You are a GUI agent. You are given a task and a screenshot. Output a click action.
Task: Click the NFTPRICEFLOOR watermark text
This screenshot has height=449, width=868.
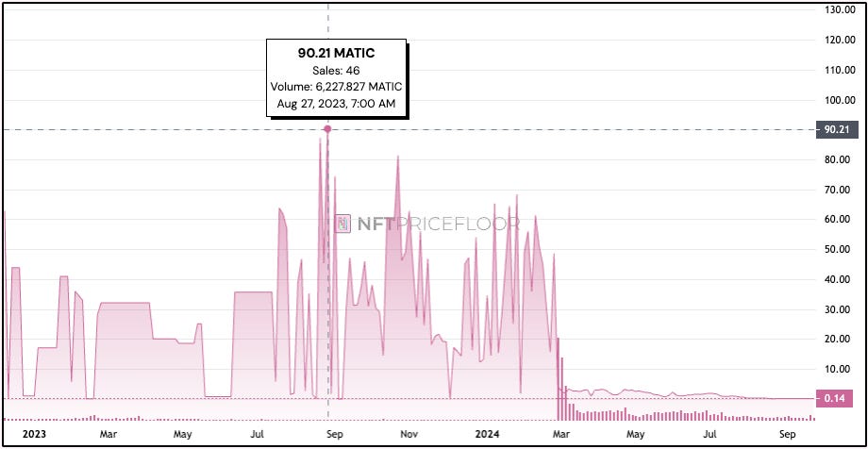438,224
